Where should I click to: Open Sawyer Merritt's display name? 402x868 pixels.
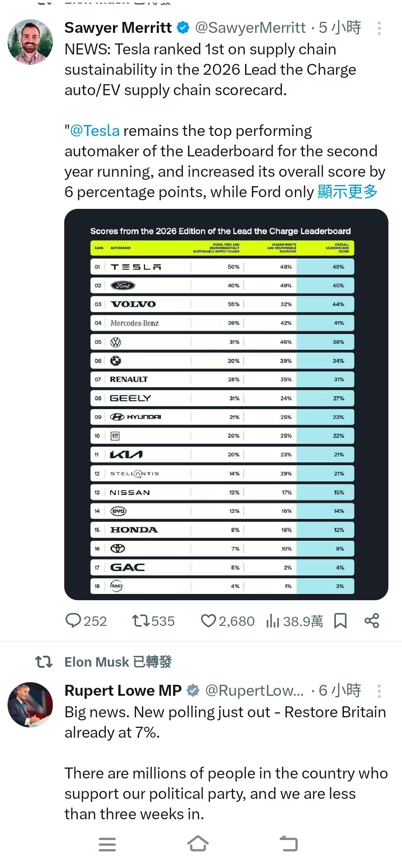tap(118, 28)
